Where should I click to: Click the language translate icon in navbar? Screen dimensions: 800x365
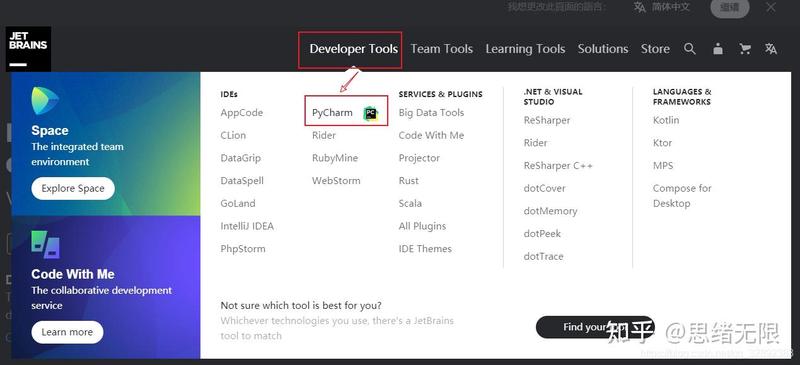coord(771,49)
